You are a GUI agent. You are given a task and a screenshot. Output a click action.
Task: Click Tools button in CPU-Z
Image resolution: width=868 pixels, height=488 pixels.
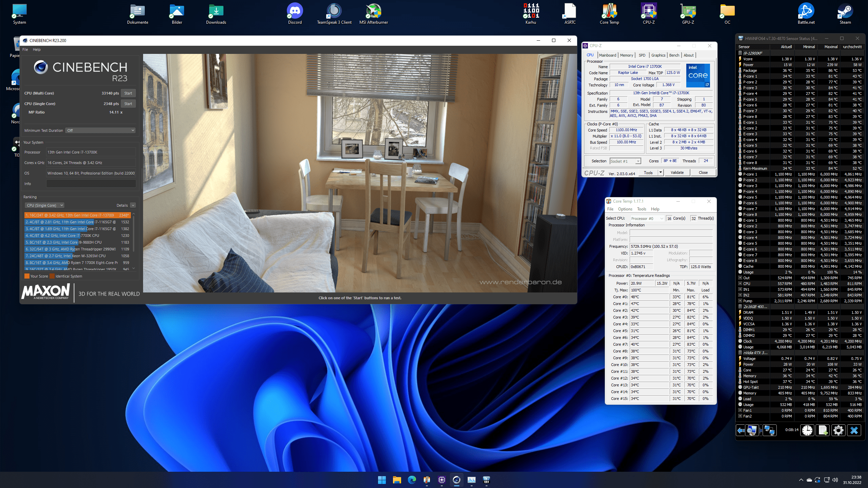click(x=648, y=172)
